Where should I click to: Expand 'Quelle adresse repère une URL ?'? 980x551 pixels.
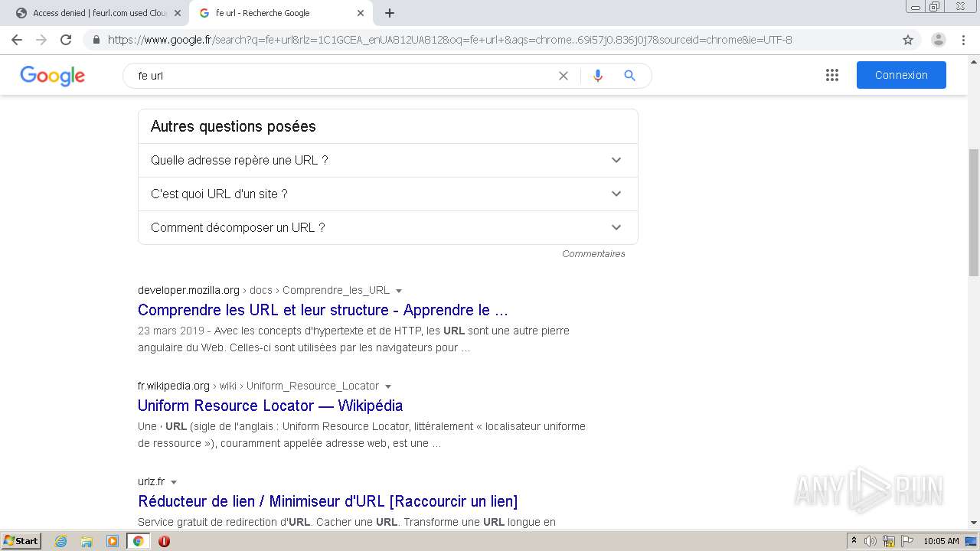[x=387, y=160]
